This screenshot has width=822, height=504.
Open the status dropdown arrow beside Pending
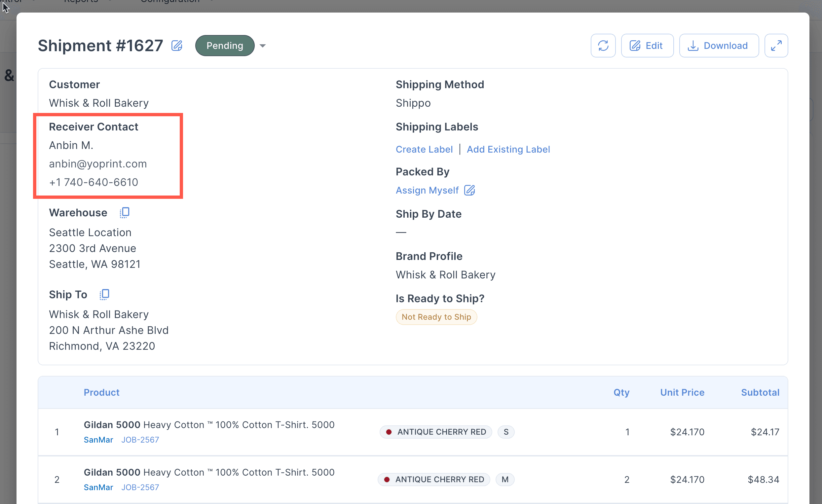(x=263, y=46)
